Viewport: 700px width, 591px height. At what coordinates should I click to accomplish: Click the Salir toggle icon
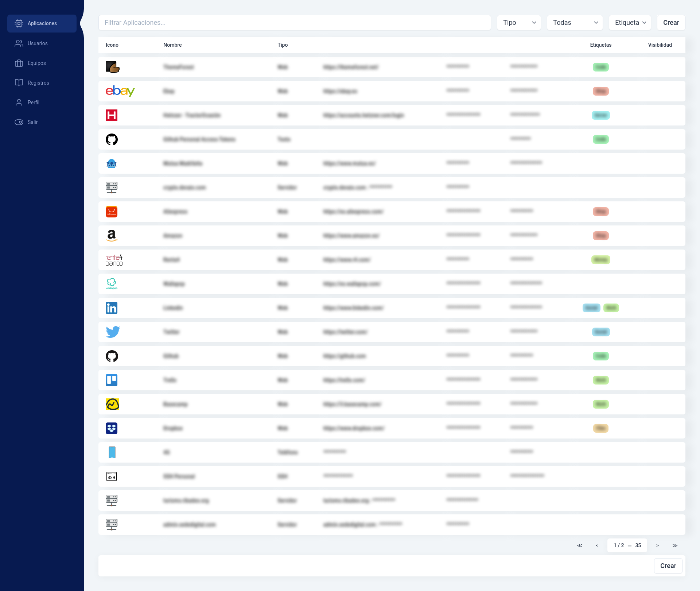(x=19, y=122)
